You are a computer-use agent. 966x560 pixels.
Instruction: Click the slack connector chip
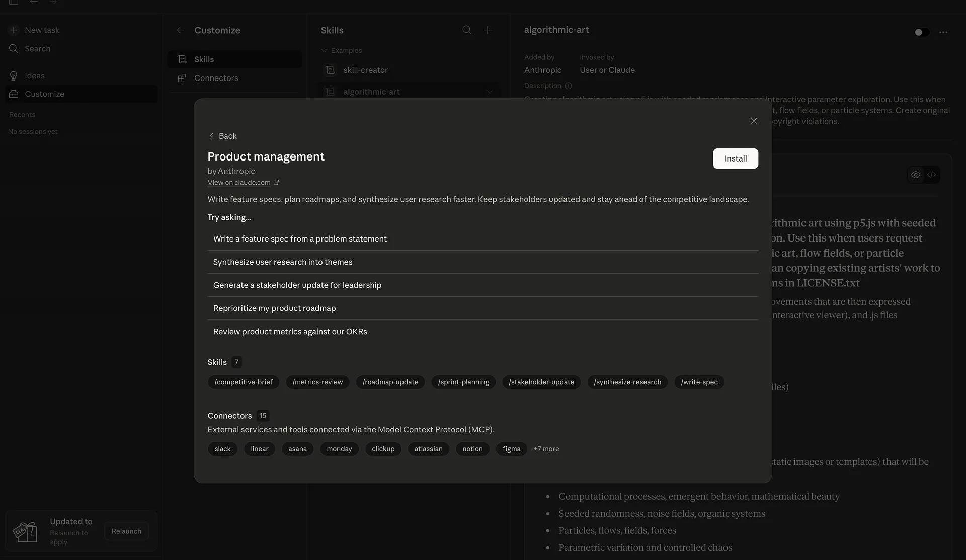click(x=222, y=449)
